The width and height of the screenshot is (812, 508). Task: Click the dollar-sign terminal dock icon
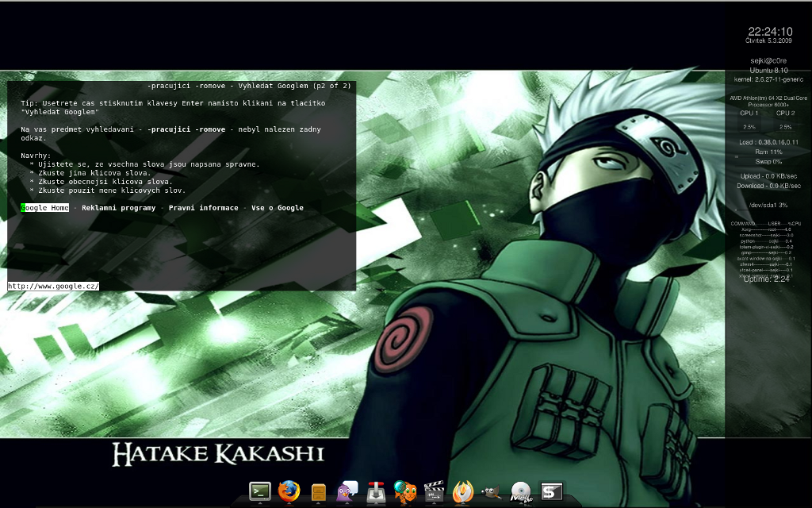pyautogui.click(x=551, y=492)
